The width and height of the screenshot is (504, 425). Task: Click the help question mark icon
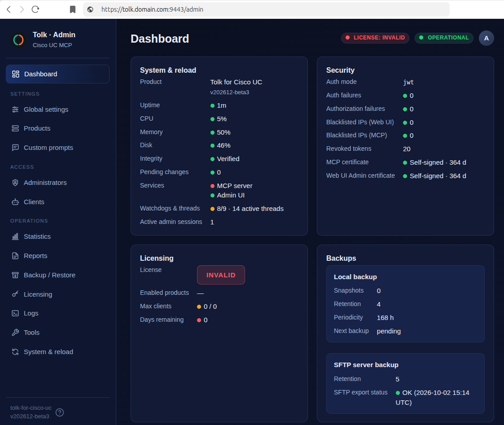pos(60,412)
